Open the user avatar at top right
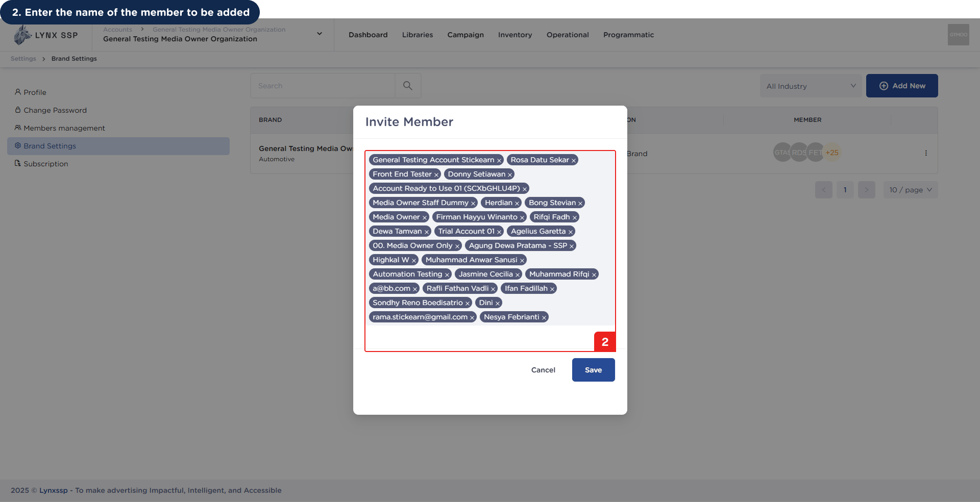 959,35
